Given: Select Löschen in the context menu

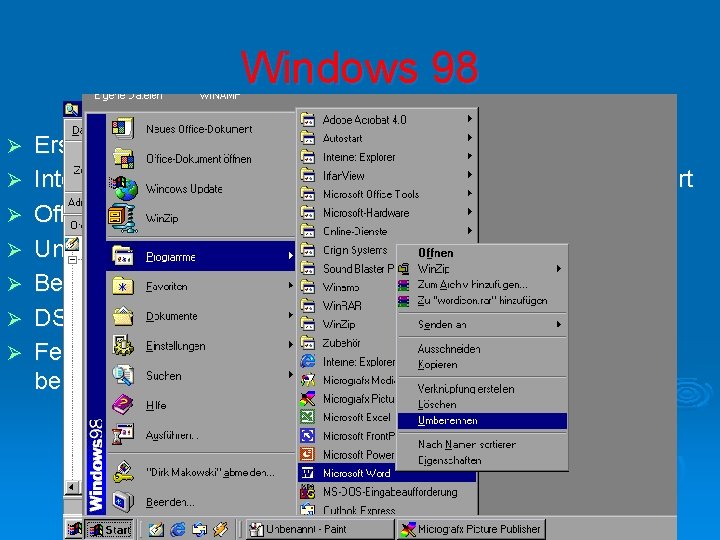Looking at the screenshot, I should pos(482,405).
